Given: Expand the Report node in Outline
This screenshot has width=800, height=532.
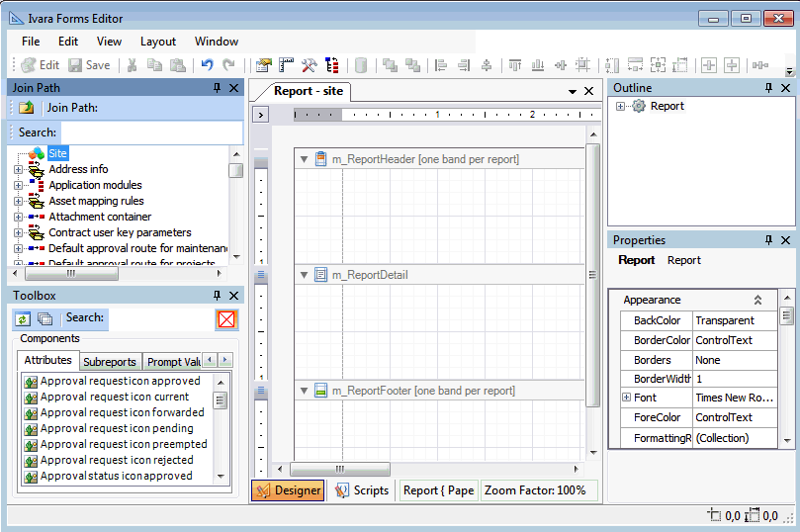Looking at the screenshot, I should (620, 106).
